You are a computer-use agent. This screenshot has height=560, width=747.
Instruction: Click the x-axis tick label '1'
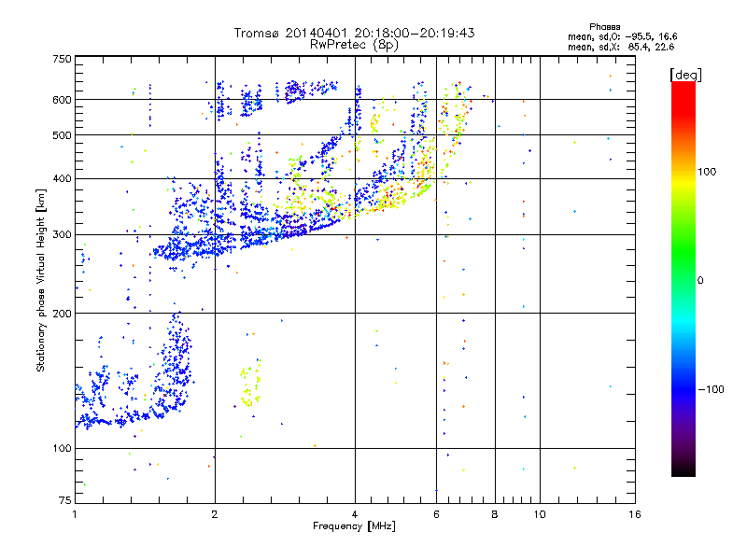(x=75, y=514)
